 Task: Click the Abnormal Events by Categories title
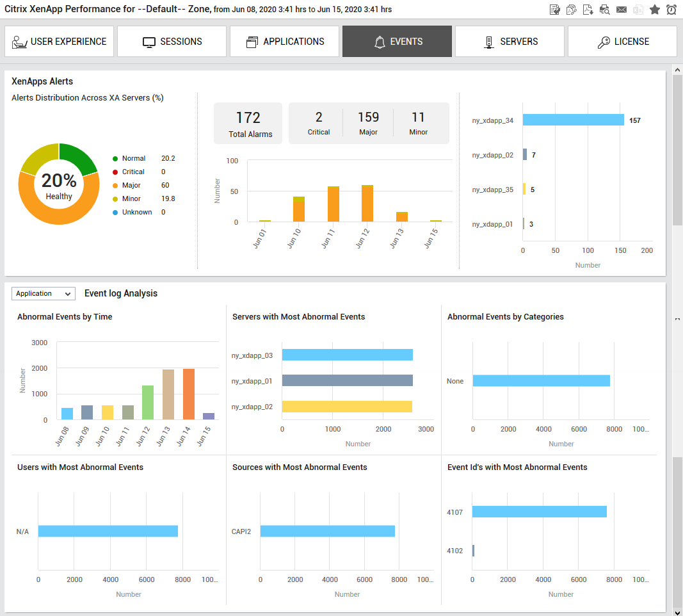point(505,317)
